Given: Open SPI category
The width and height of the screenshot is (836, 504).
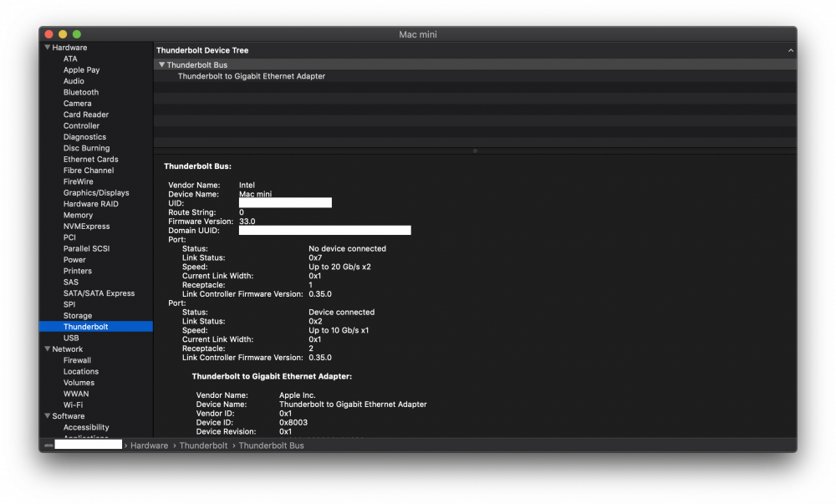Looking at the screenshot, I should coord(69,305).
